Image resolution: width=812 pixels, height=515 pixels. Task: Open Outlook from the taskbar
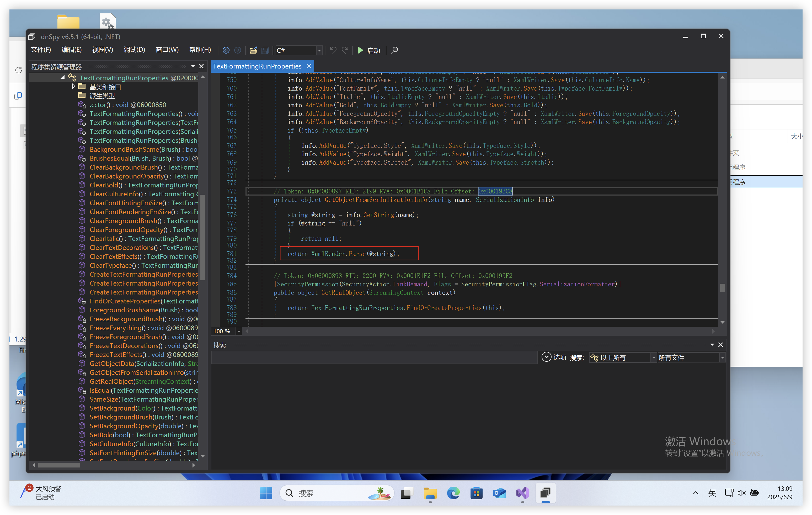[499, 493]
